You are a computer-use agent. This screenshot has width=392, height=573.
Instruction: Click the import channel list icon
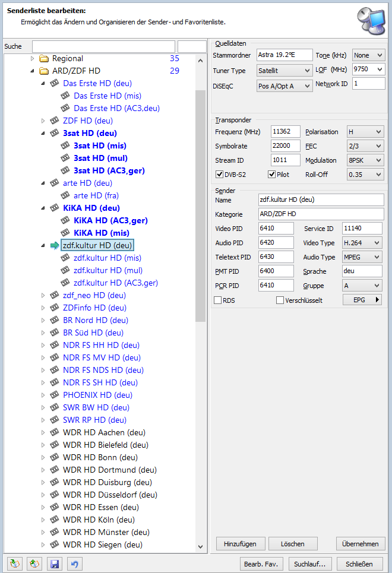coord(15,563)
